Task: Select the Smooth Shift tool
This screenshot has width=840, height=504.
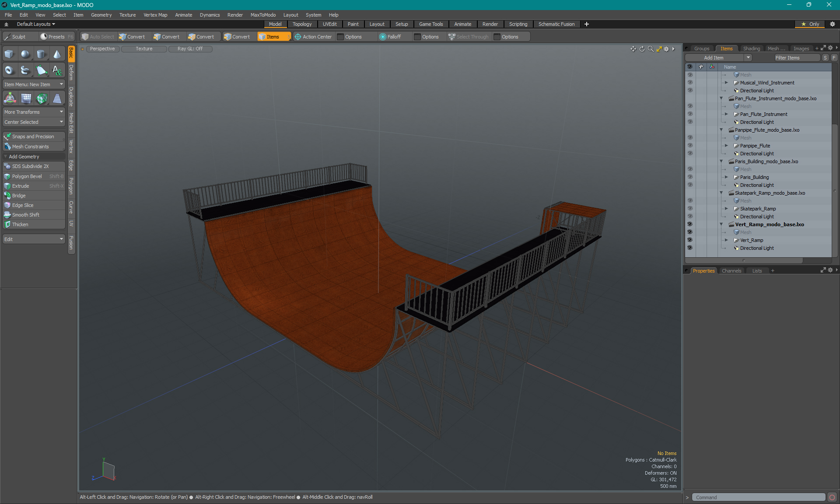Action: tap(25, 215)
